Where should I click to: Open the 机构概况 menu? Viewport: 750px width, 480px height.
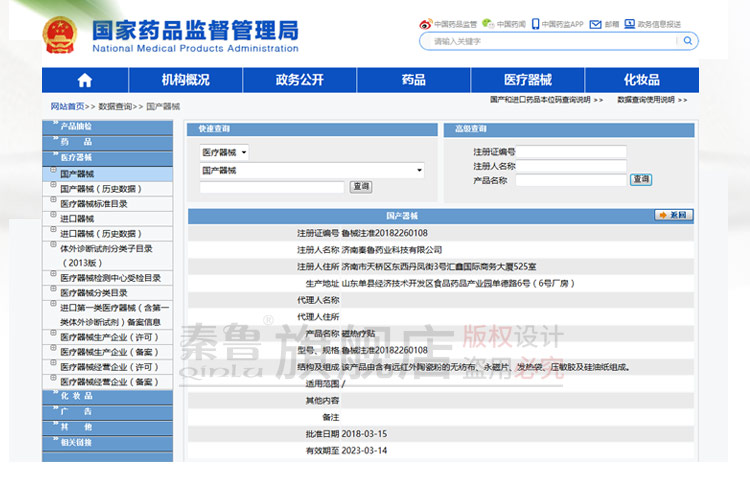pos(186,80)
